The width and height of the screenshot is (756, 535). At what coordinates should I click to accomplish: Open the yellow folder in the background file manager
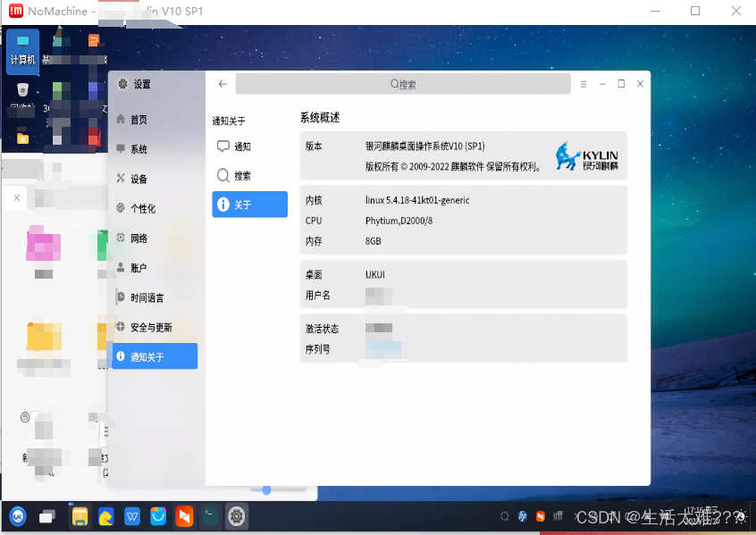pyautogui.click(x=44, y=336)
